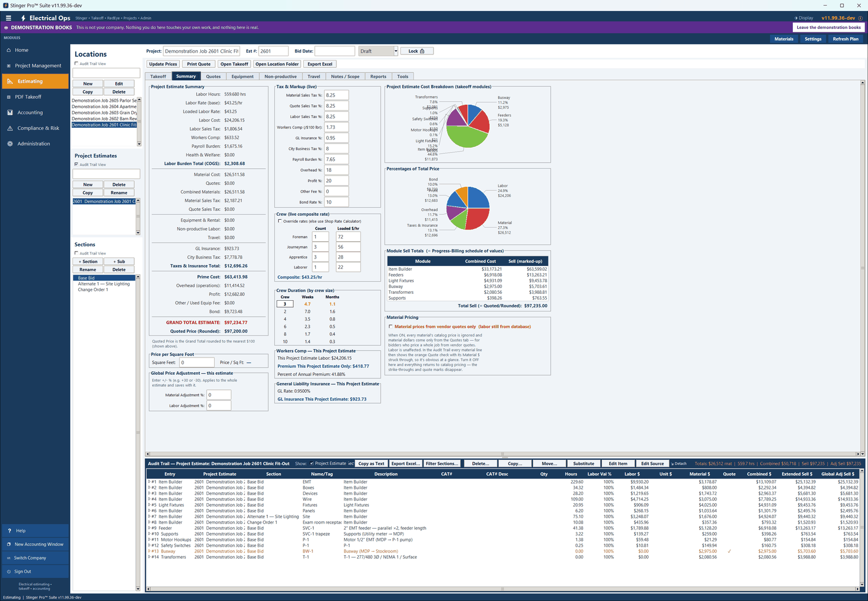Image resolution: width=868 pixels, height=601 pixels.
Task: Click the Material Sales Tax % field
Action: (x=336, y=95)
